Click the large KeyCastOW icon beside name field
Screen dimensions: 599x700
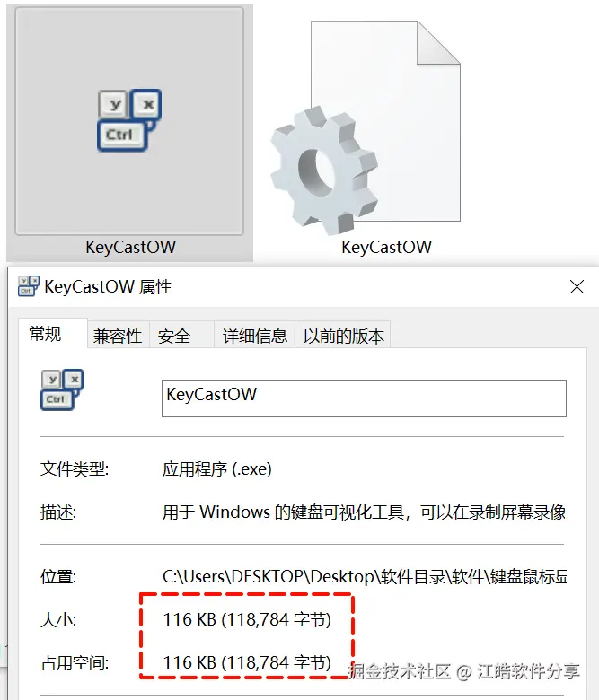[62, 389]
